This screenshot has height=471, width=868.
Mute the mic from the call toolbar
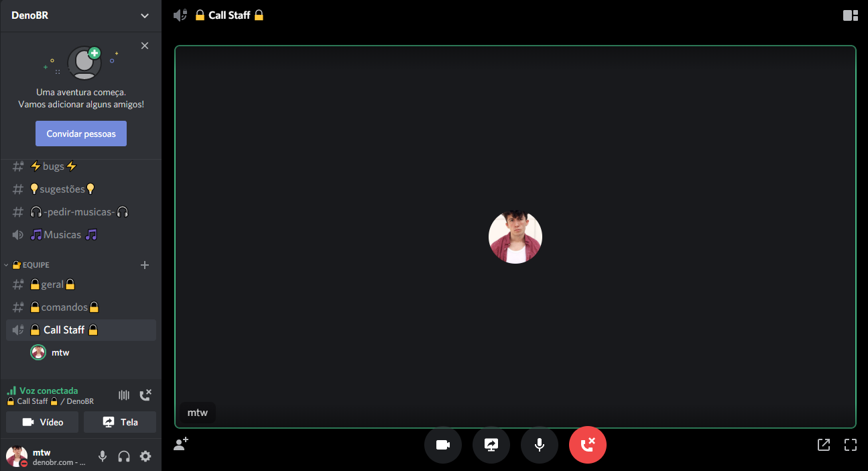coord(540,445)
